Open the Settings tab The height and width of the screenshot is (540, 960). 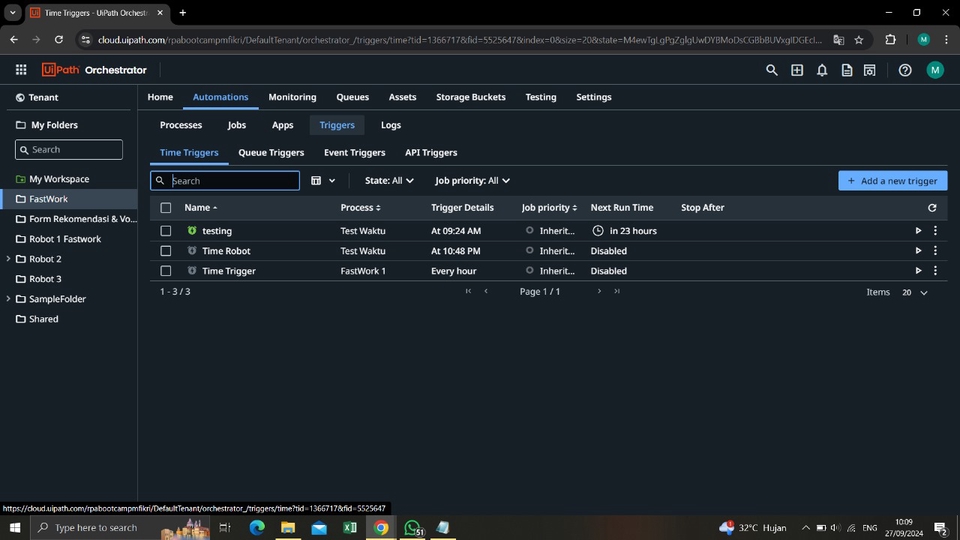tap(593, 97)
